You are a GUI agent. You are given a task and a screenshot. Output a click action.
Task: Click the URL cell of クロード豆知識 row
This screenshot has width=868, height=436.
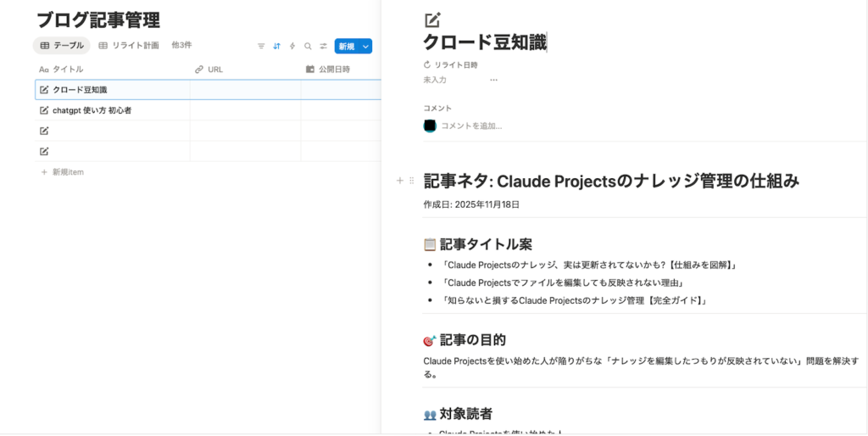245,90
